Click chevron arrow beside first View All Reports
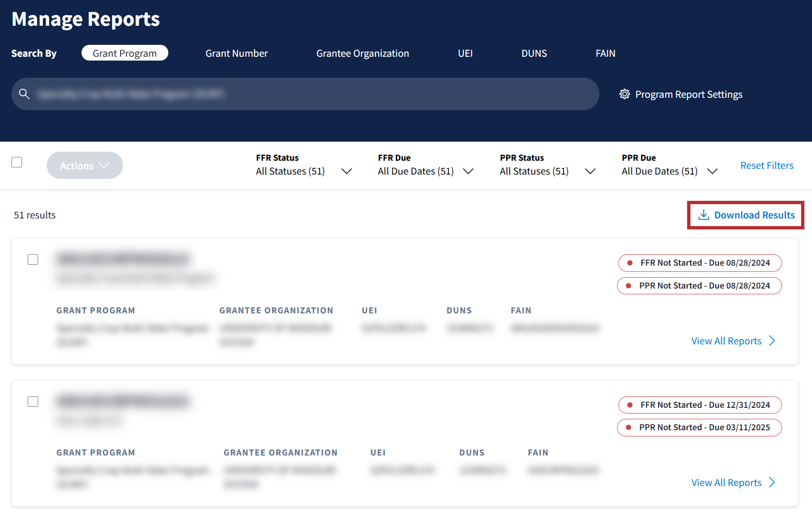 point(772,341)
